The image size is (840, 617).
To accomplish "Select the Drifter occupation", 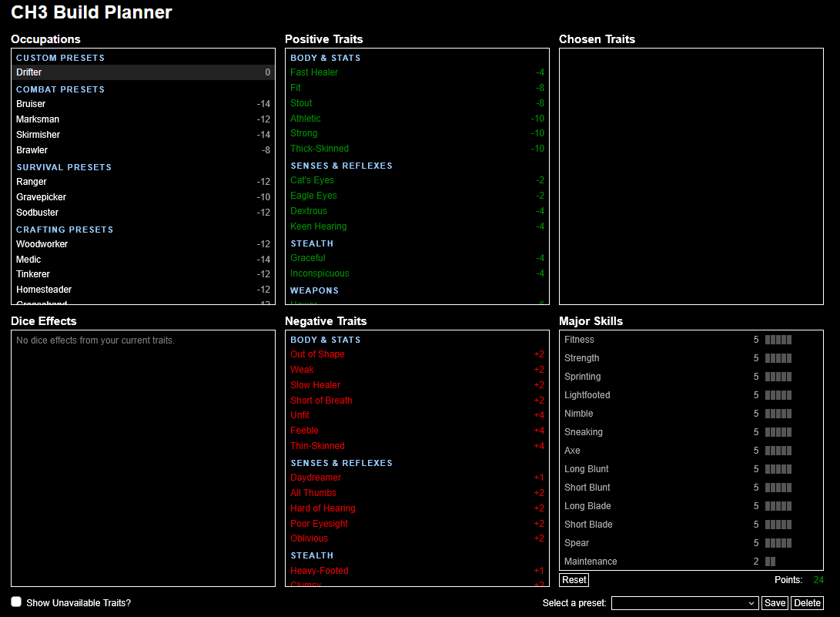I will coord(143,72).
